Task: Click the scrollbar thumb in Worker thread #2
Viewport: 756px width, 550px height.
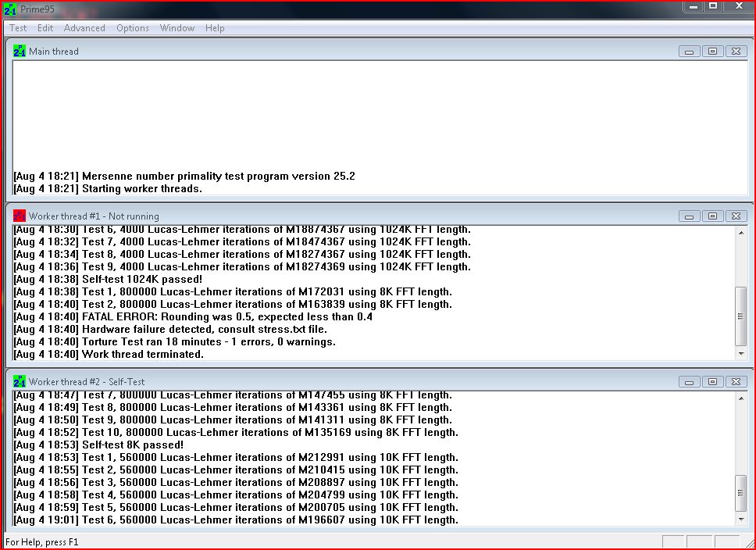Action: tap(741, 493)
